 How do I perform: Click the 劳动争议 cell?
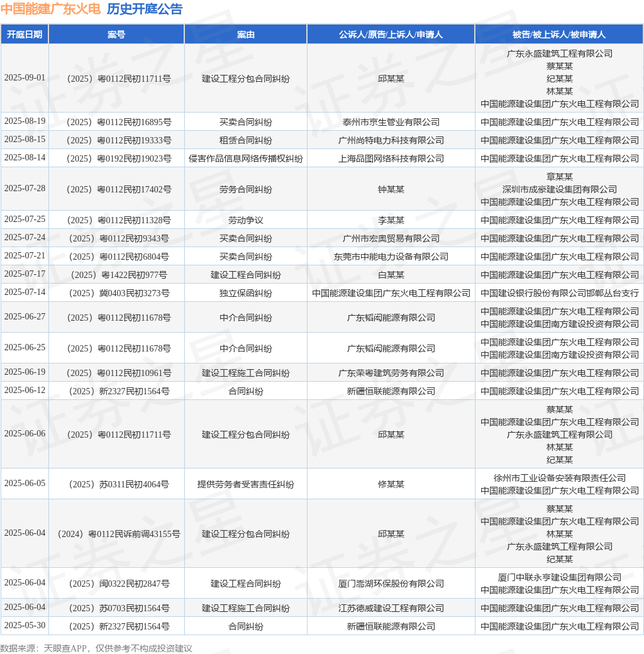click(246, 220)
